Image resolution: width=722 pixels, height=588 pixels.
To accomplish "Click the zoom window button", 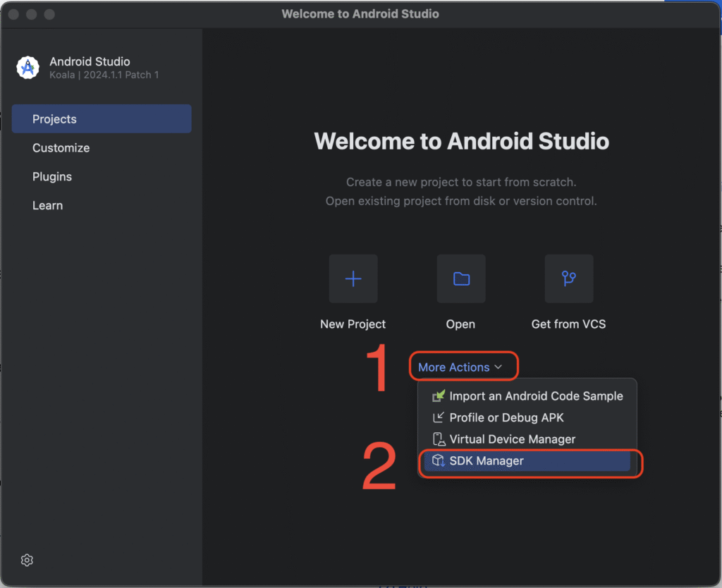I will (49, 14).
